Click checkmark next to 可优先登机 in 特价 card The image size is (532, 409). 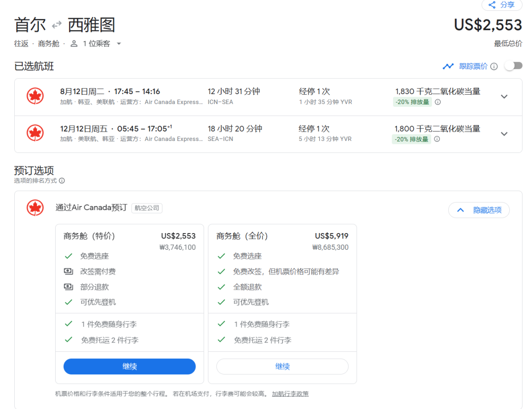68,302
